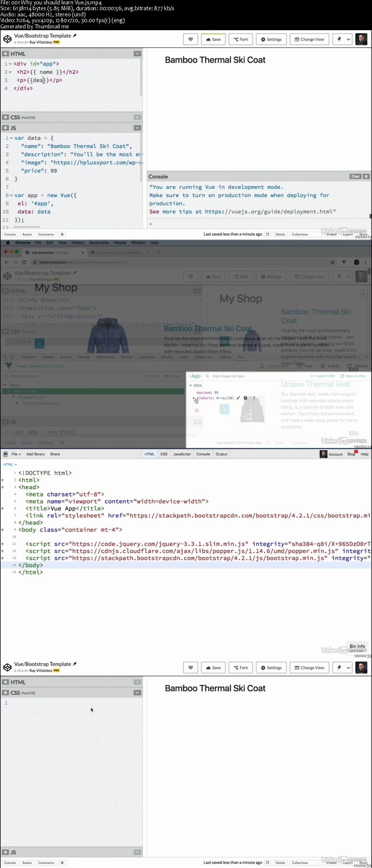Screen dimensions: 372x868
Task: Open Settings in the top CodePen frame
Action: coord(271,39)
